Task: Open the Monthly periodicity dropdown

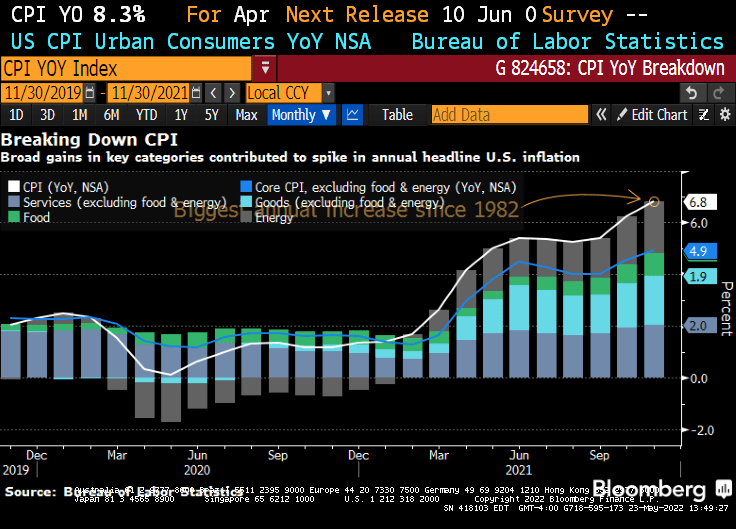Action: pos(300,115)
